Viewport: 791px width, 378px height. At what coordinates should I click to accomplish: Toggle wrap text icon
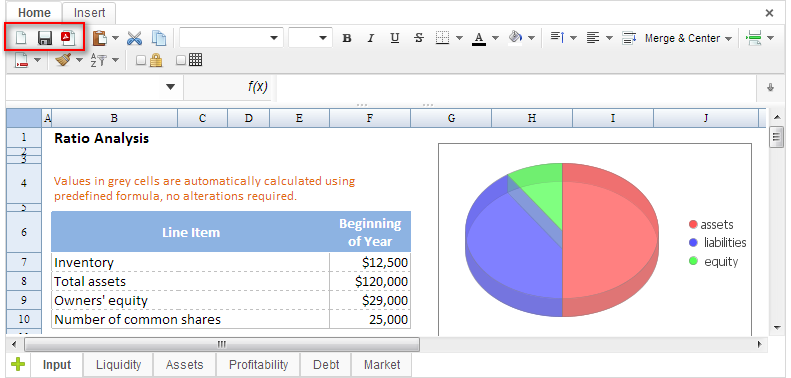tap(629, 38)
